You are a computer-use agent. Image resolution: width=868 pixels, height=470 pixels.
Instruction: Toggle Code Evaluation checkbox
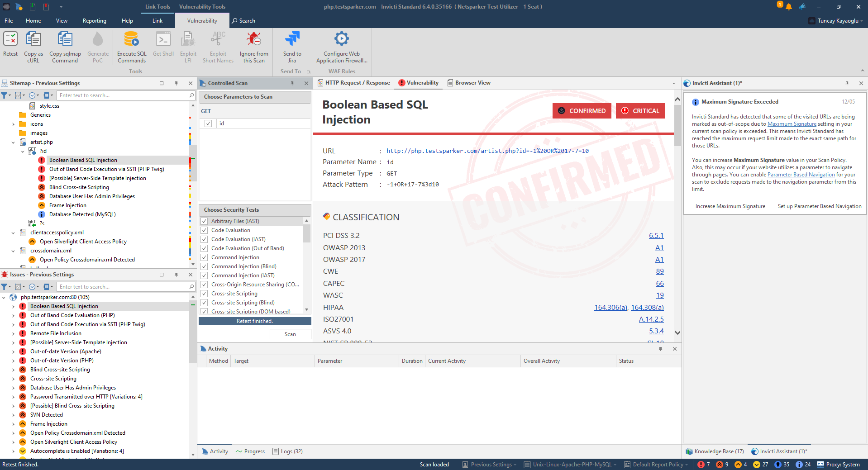click(204, 230)
